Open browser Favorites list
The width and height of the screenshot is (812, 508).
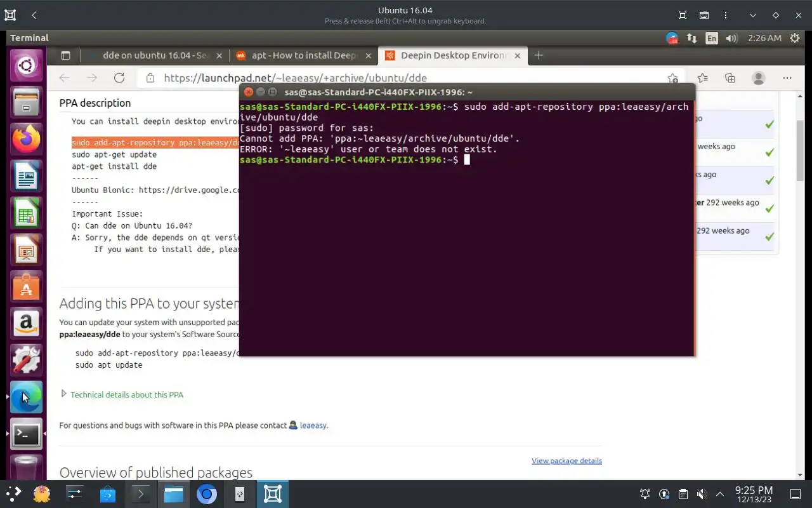click(702, 78)
